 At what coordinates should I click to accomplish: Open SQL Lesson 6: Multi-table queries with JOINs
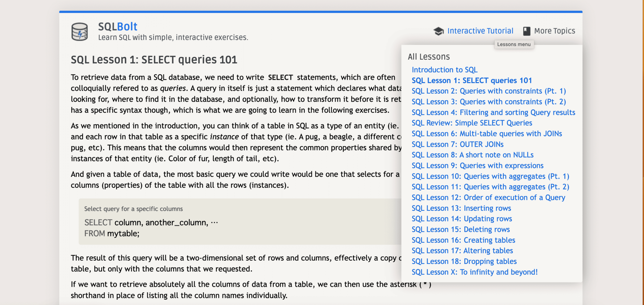(486, 133)
